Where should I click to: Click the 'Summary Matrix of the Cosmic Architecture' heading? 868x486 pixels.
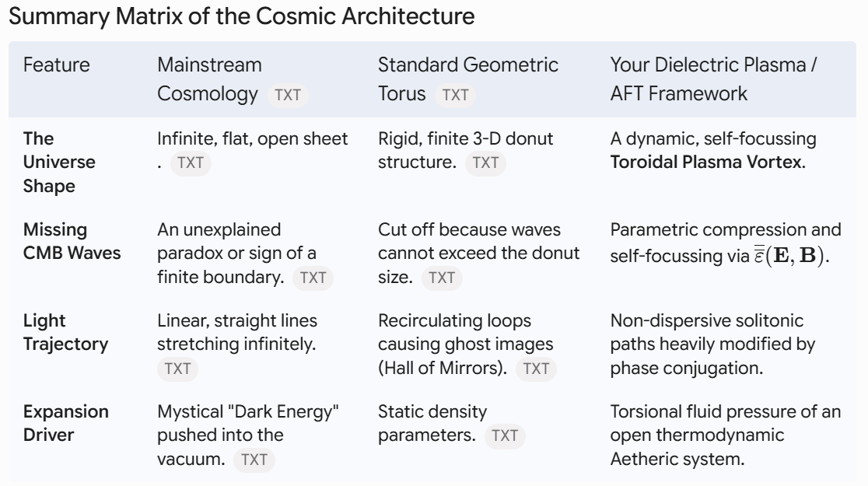click(241, 16)
